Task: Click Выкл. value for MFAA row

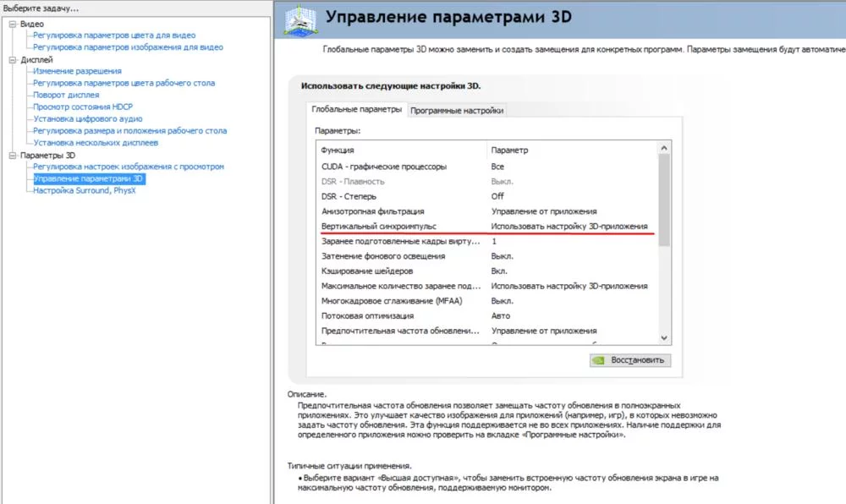Action: point(503,301)
